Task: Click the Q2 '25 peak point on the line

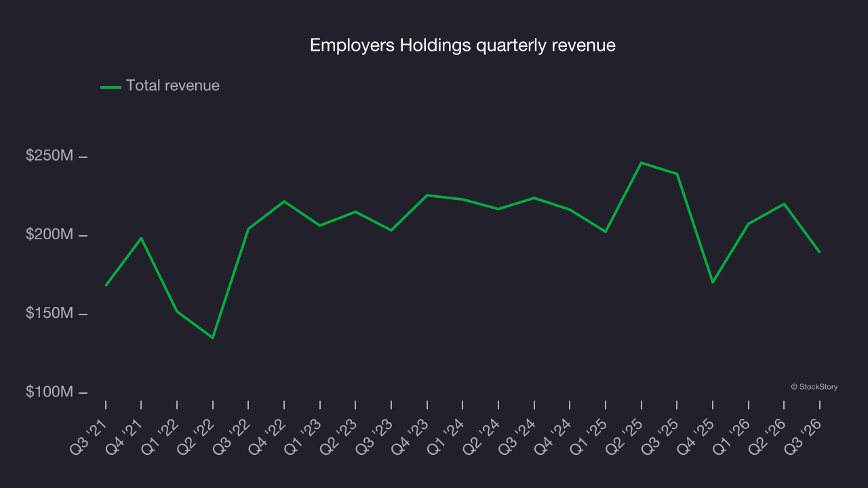Action: (641, 163)
